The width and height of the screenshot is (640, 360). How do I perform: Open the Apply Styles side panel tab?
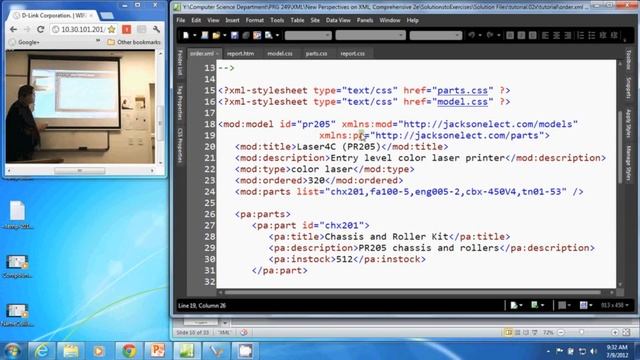tap(628, 123)
